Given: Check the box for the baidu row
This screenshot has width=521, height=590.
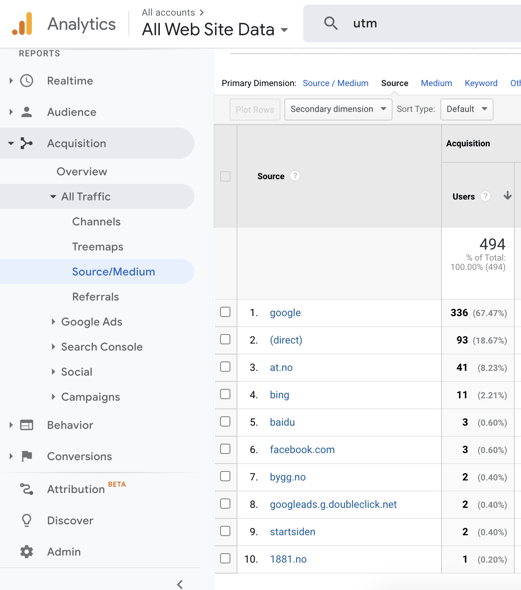Looking at the screenshot, I should (225, 421).
